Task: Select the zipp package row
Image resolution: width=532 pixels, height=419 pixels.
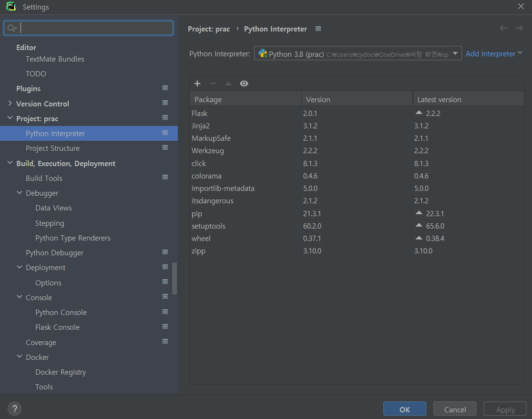Action: pos(357,251)
